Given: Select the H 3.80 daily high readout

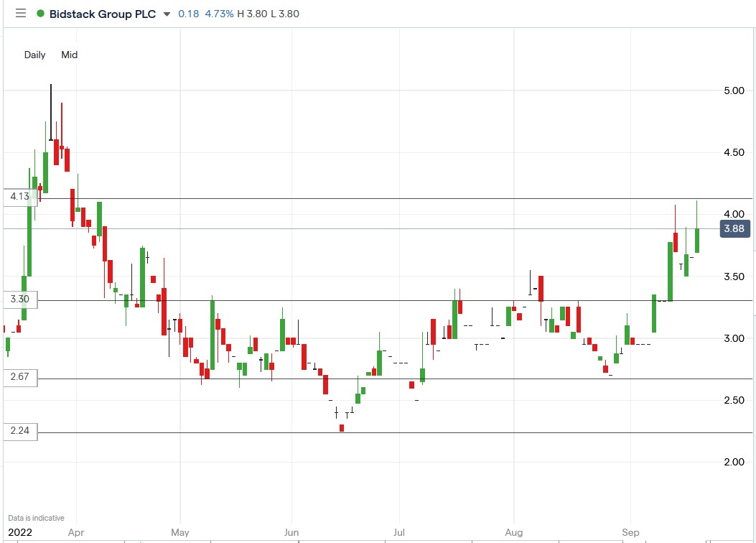Looking at the screenshot, I should coord(251,13).
